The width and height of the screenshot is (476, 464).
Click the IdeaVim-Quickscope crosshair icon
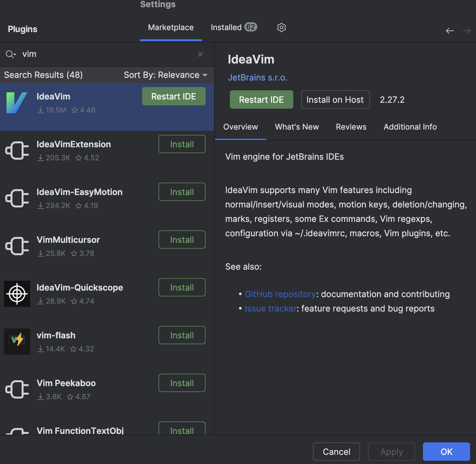click(17, 294)
